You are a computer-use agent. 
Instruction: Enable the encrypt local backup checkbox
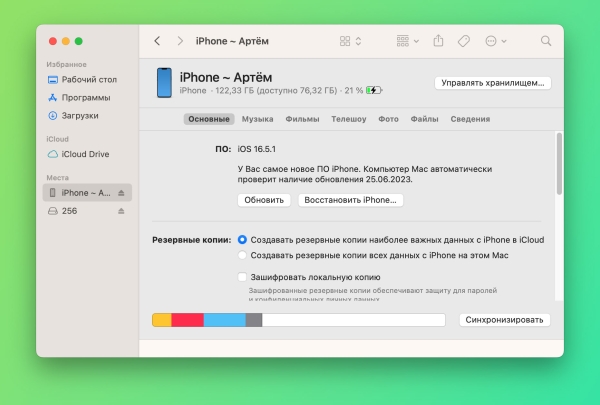[242, 277]
